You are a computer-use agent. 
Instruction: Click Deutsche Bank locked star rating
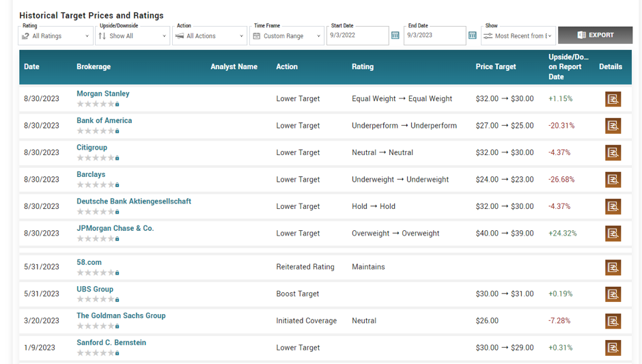pos(98,212)
